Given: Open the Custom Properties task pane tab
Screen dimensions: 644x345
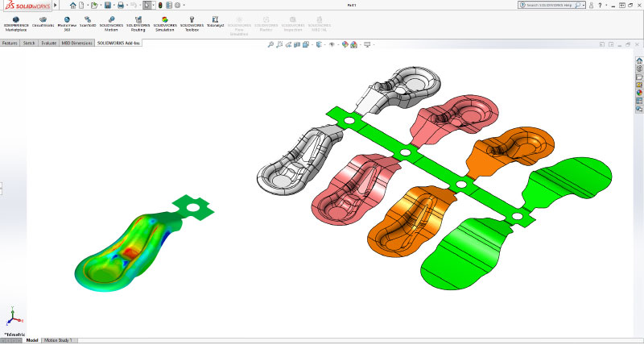Looking at the screenshot, I should pos(639,101).
